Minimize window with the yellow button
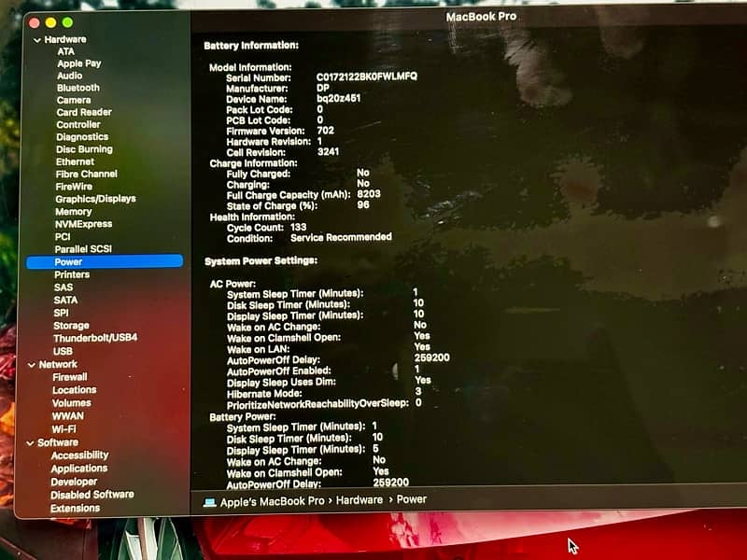 coord(51,22)
